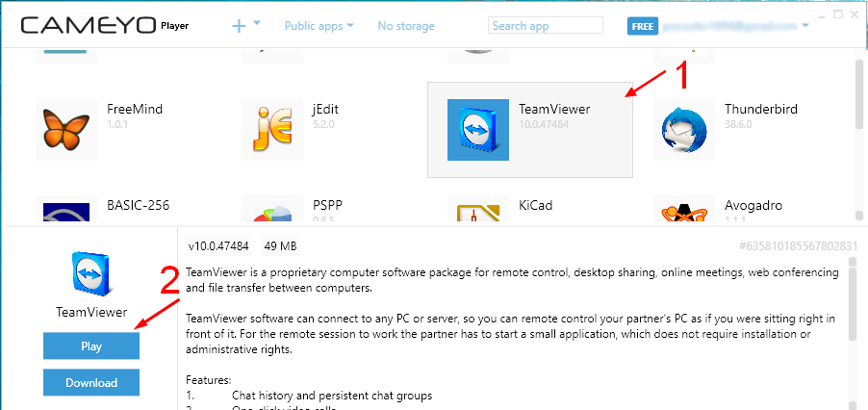This screenshot has height=410, width=868.
Task: Focus the Search app field
Action: click(546, 25)
